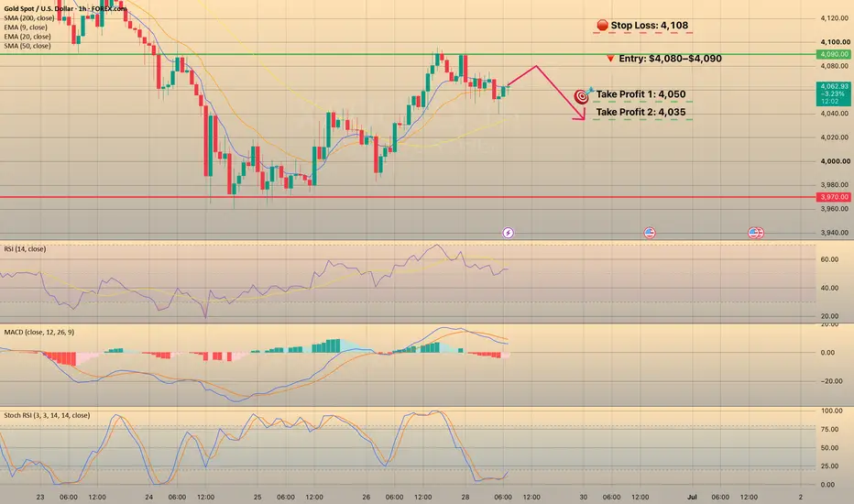This screenshot has width=854, height=504.
Task: Click the 60.00 level on the RSI axis
Action: coord(829,259)
